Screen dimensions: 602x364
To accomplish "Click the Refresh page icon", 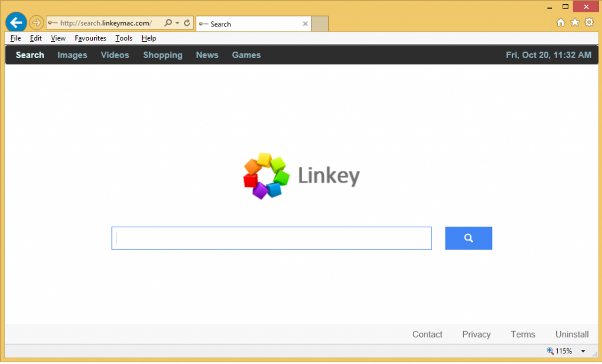I will tap(187, 23).
